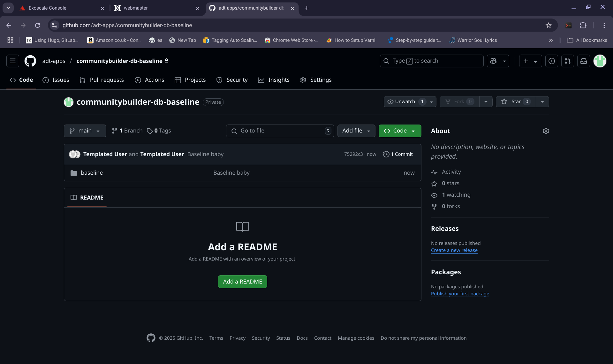Click the Add a README button
This screenshot has height=364, width=613.
(x=242, y=282)
